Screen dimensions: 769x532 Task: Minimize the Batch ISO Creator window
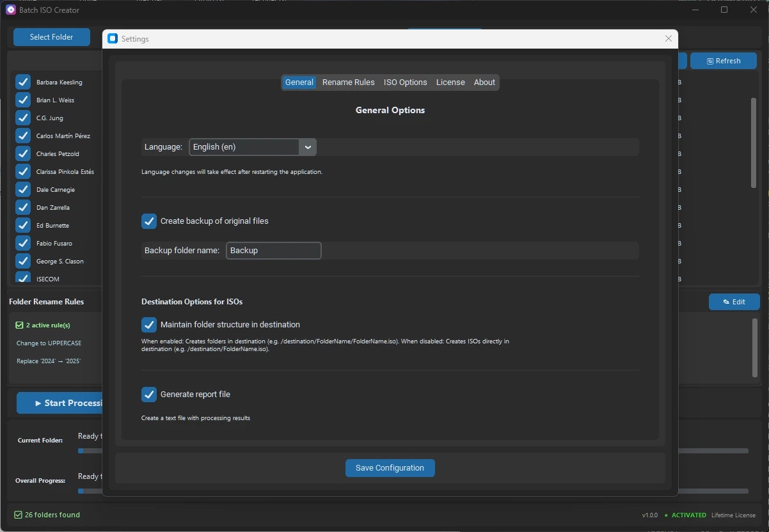695,10
